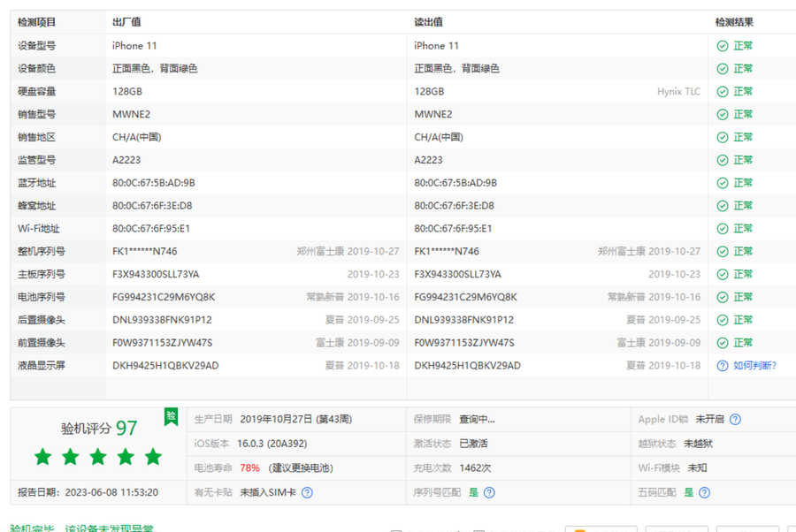Click the green check icon in 监管型号 row

click(x=723, y=160)
